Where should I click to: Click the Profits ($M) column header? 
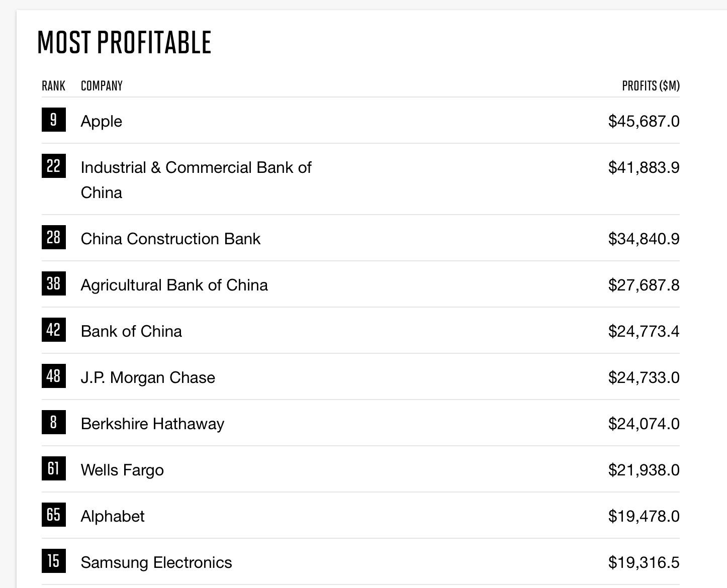click(651, 86)
